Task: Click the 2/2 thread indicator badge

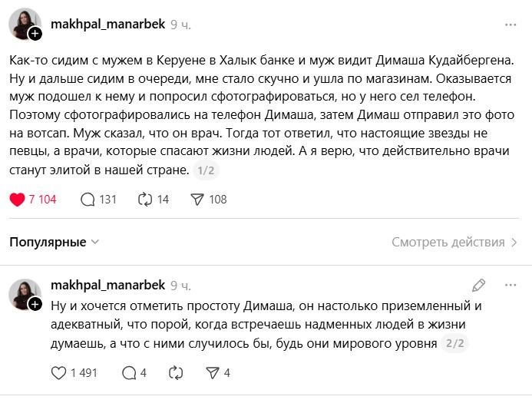Action: coord(454,343)
